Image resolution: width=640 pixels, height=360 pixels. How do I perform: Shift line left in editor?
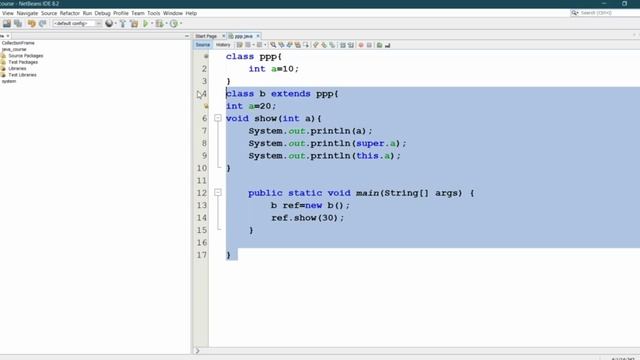343,45
